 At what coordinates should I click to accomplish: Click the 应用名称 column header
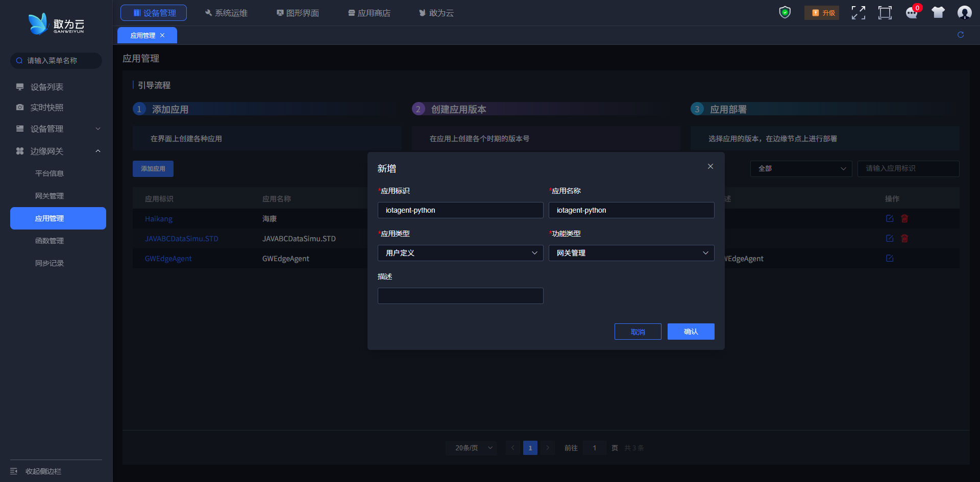tap(277, 199)
